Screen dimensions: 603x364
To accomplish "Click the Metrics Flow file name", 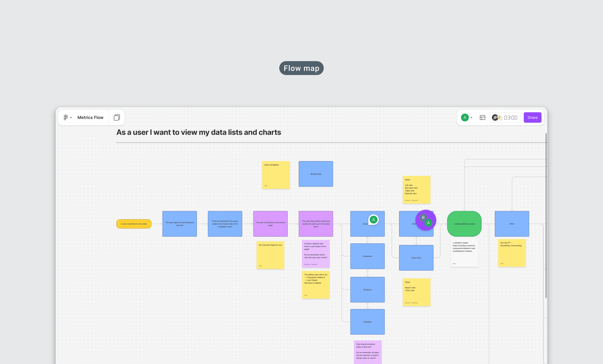I will tap(90, 118).
